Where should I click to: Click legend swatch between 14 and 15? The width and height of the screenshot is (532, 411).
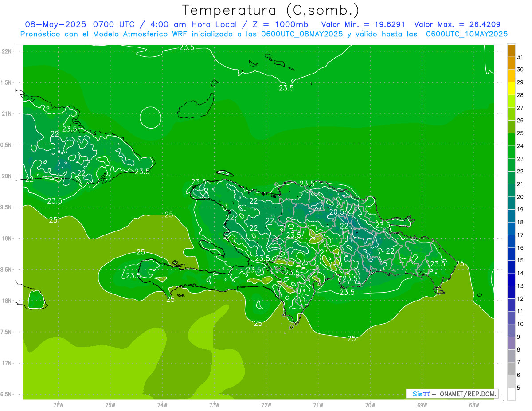point(511,267)
